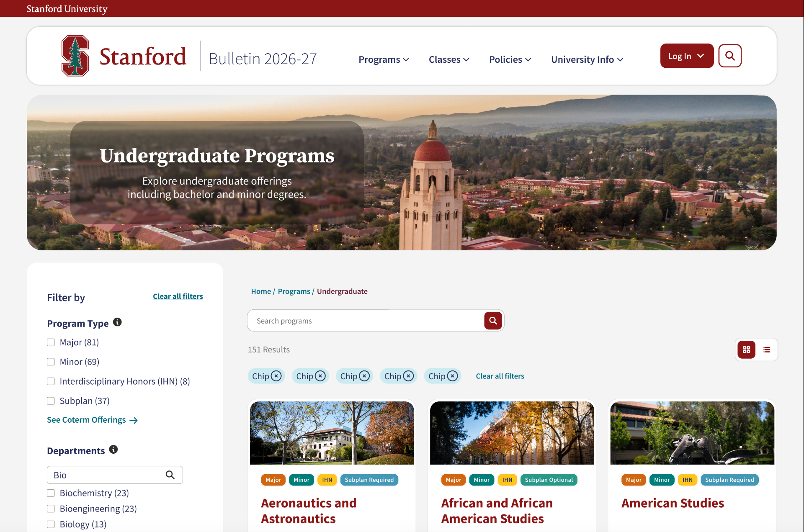This screenshot has width=804, height=532.
Task: Open the Classes menu
Action: 449,59
